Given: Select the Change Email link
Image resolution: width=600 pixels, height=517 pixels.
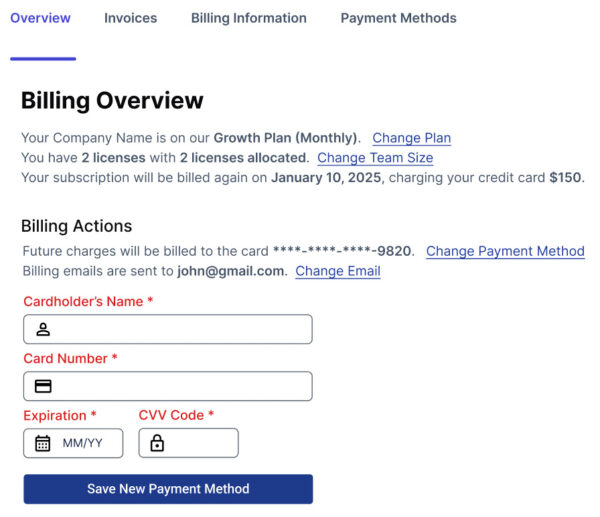Looking at the screenshot, I should coord(338,271).
